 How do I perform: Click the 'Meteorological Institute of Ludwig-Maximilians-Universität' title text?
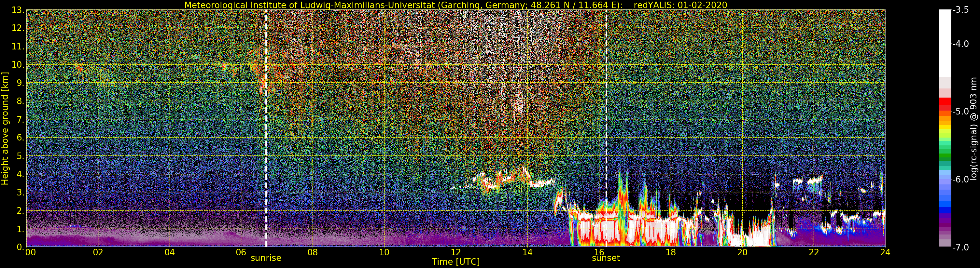point(310,5)
